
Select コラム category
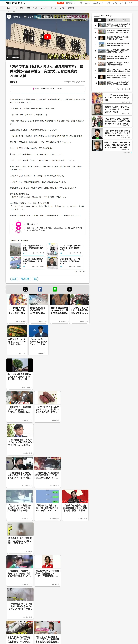click(62, 8)
